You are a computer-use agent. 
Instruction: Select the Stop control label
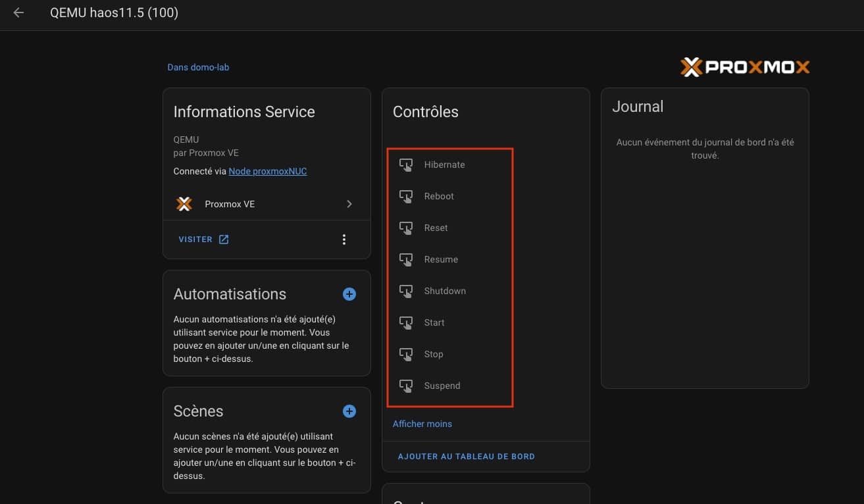click(434, 354)
